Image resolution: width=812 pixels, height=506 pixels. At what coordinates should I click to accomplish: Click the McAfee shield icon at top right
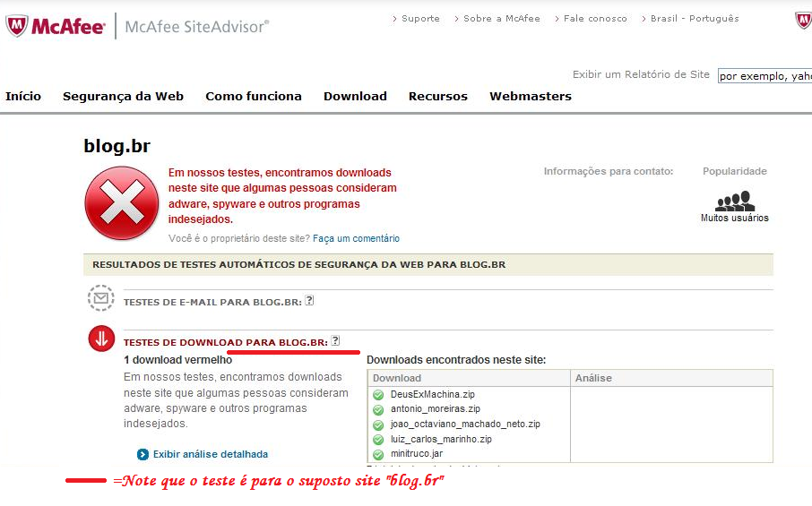point(803,21)
